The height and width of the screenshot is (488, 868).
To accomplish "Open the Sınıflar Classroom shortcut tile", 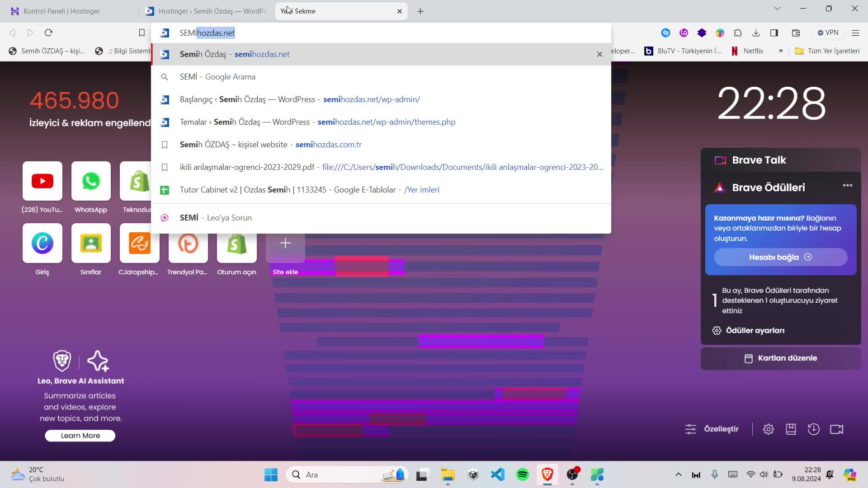I will click(x=91, y=243).
